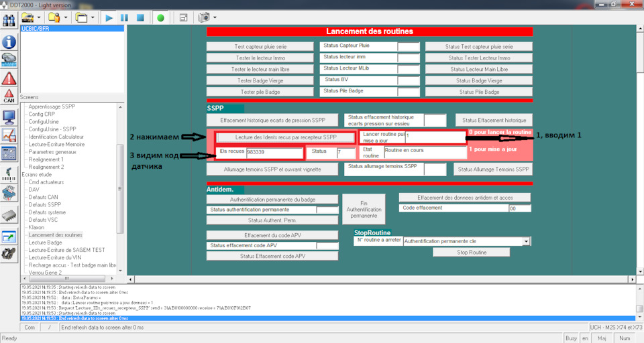Click Lecture des Idents recus par recepteur SSPP
The image size is (644, 343).
(286, 137)
